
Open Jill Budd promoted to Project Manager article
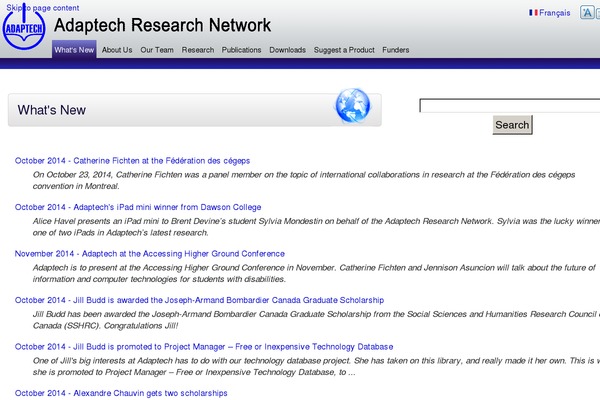[204, 347]
